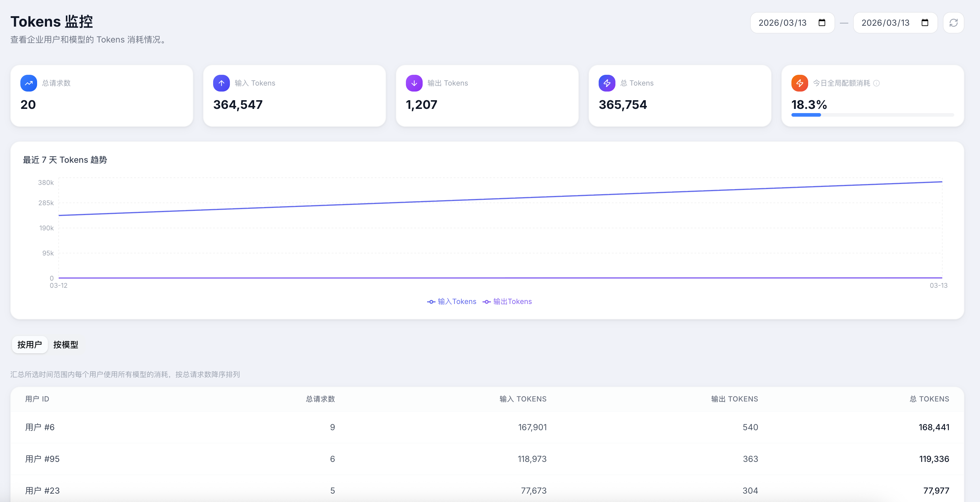Click the input Tokens up-arrow icon
980x502 pixels.
click(x=222, y=83)
